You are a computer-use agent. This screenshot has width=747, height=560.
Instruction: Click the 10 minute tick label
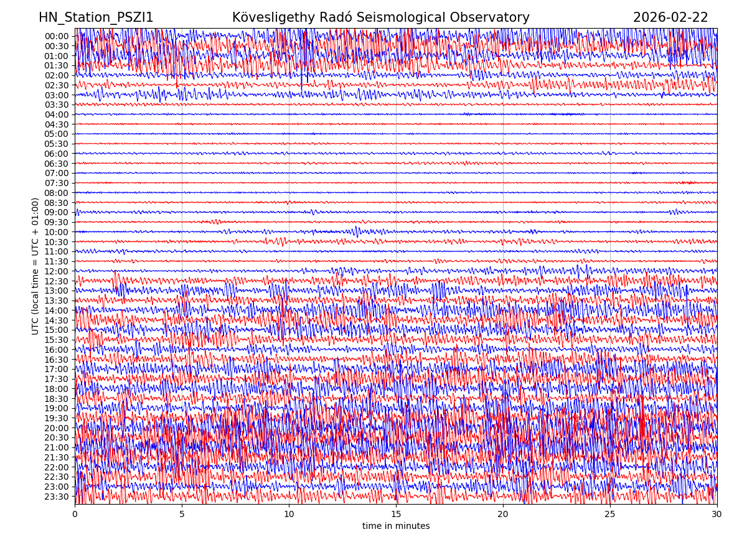coord(289,515)
